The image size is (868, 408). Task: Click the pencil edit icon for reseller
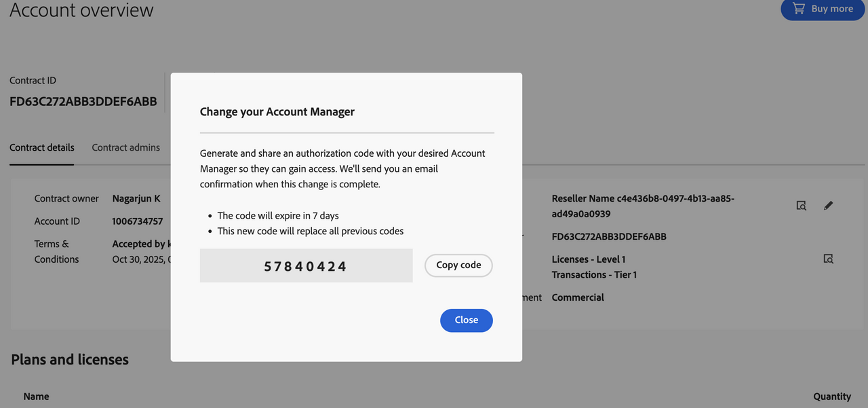coord(828,206)
